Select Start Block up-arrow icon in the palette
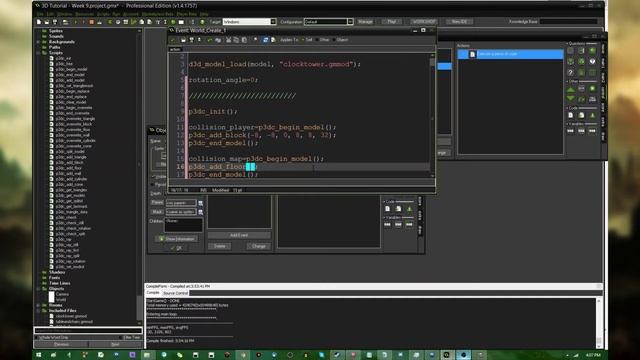 pos(571,90)
